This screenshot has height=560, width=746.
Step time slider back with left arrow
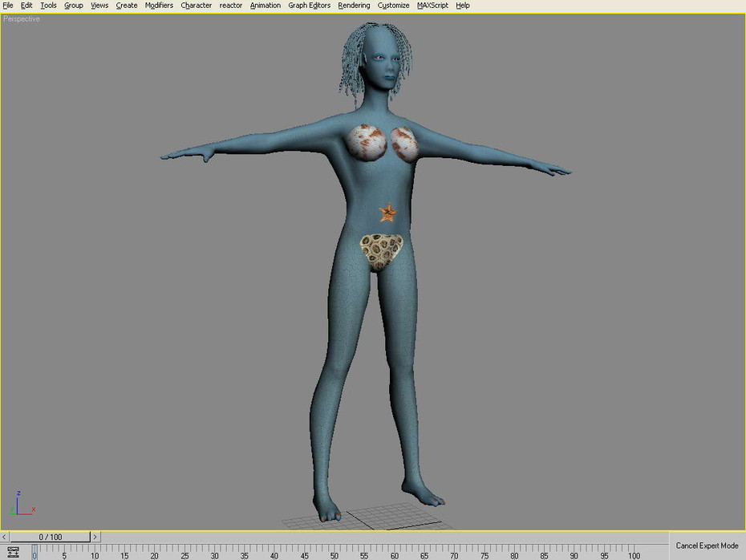[4, 537]
